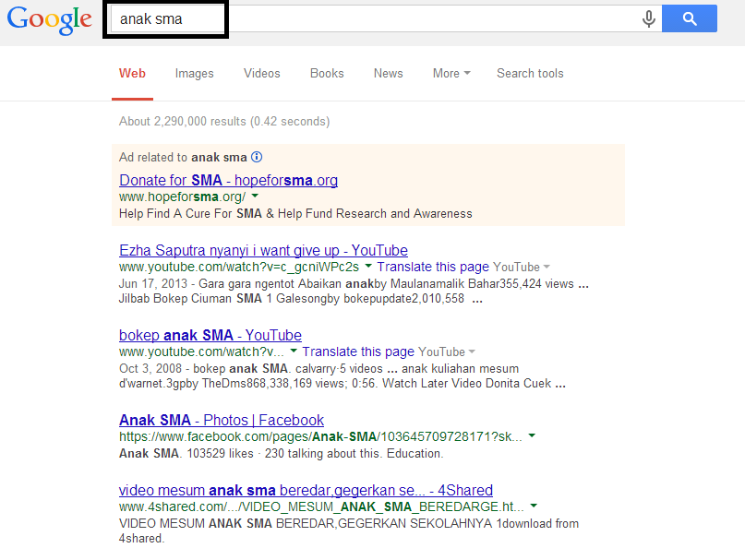Switch to the News tab
The width and height of the screenshot is (745, 560).
point(388,74)
